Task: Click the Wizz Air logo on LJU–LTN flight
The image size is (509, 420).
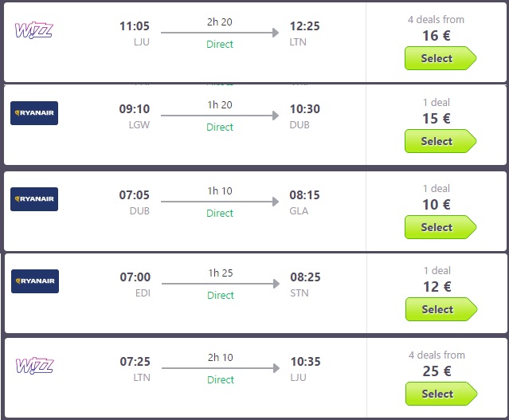Action: pos(33,31)
